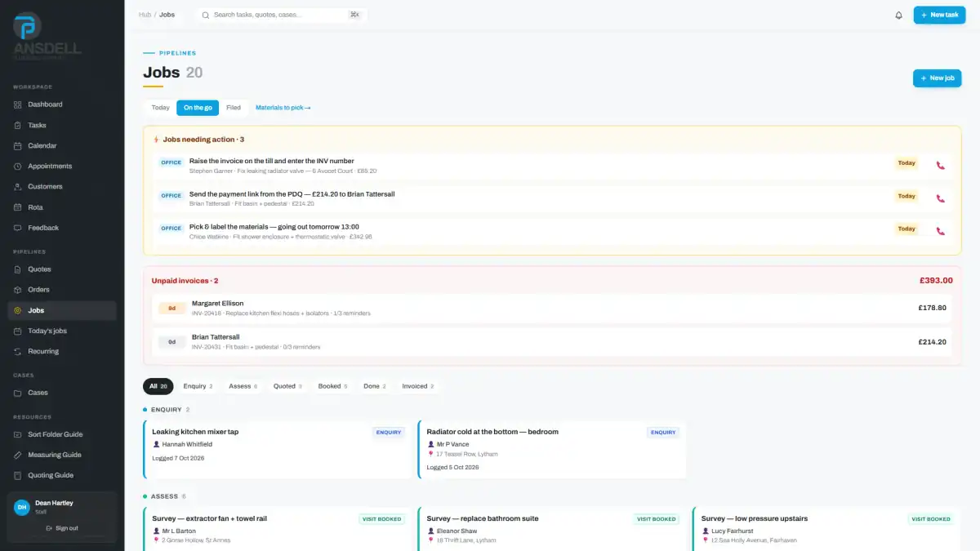Open Feedback in the sidebar
980x551 pixels.
click(62, 228)
